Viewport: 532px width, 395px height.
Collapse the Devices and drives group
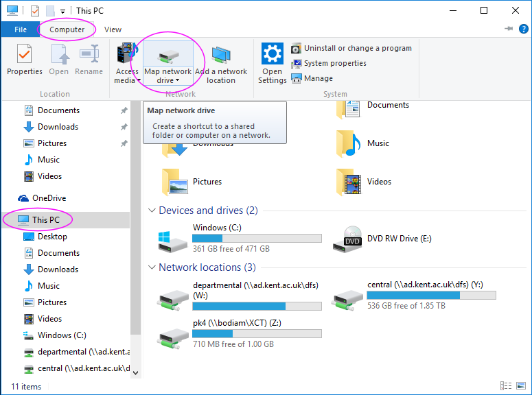(x=152, y=211)
